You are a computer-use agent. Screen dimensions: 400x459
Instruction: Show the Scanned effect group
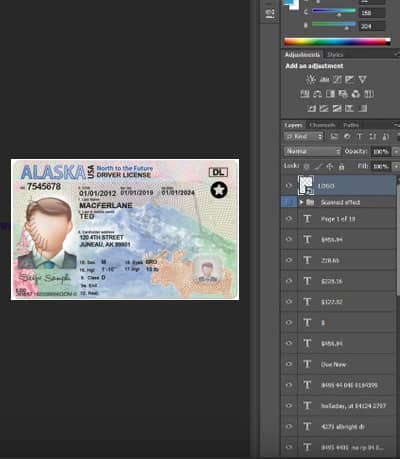tap(289, 202)
